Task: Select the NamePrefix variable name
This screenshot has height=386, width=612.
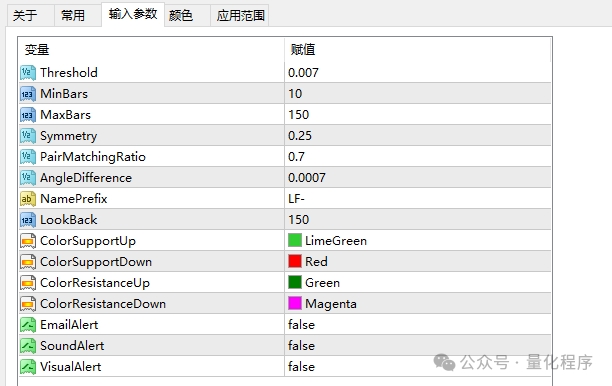Action: click(73, 199)
